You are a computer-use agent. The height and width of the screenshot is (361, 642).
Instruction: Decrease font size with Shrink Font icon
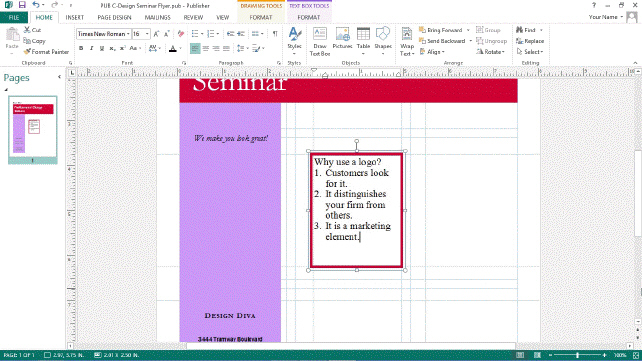(x=167, y=34)
